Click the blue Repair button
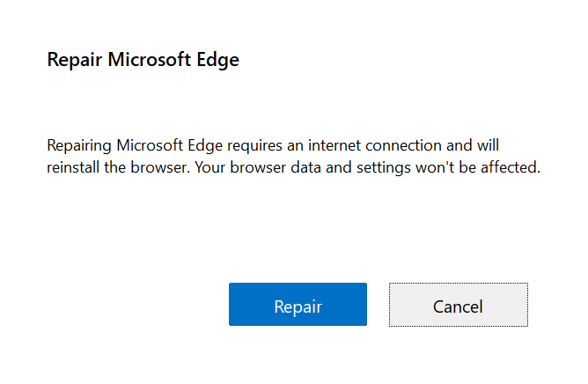Image resolution: width=588 pixels, height=384 pixels. pyautogui.click(x=298, y=305)
